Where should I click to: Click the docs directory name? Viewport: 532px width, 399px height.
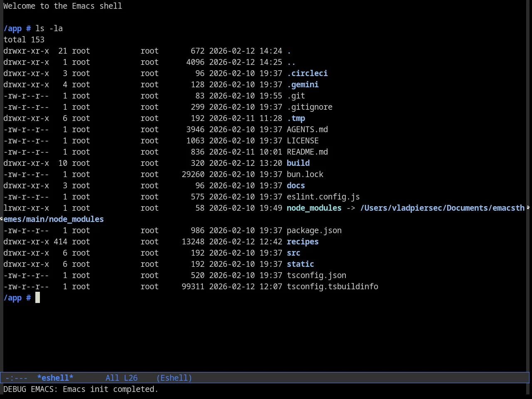coord(296,185)
